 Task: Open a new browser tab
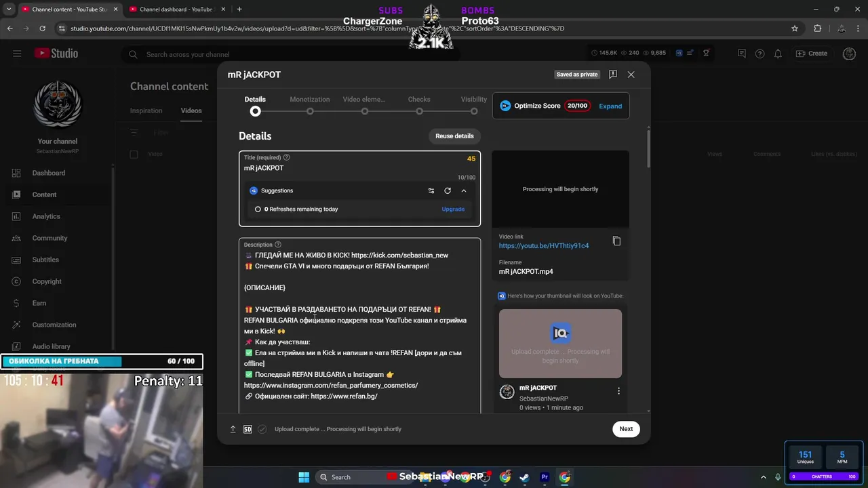pos(239,9)
